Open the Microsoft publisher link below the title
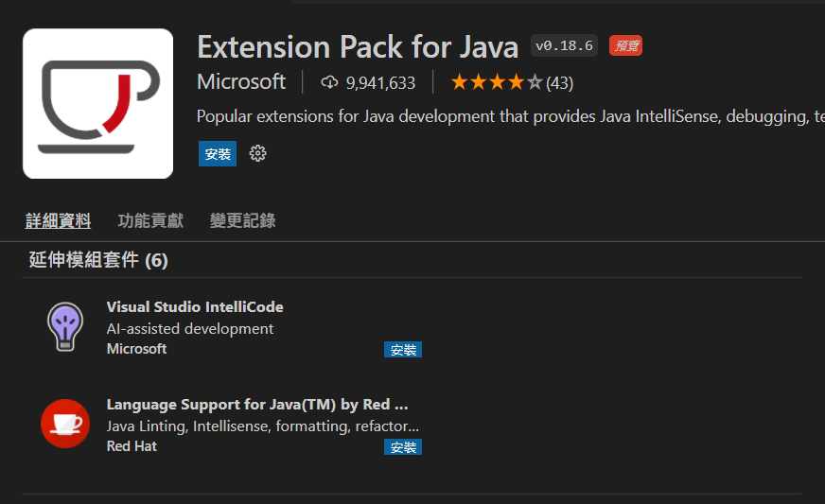 pos(241,81)
